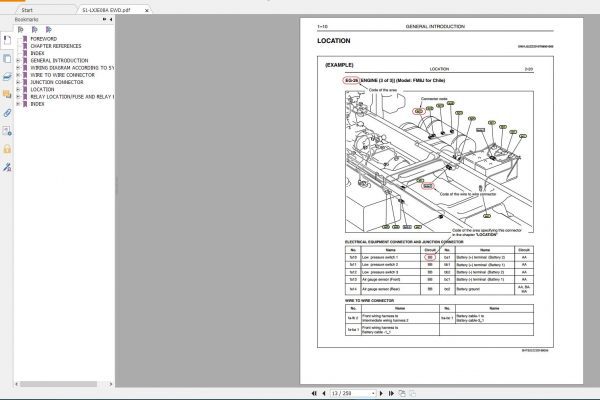Click the next view icon in navigation bar
The width and height of the screenshot is (600, 400).
click(412, 393)
